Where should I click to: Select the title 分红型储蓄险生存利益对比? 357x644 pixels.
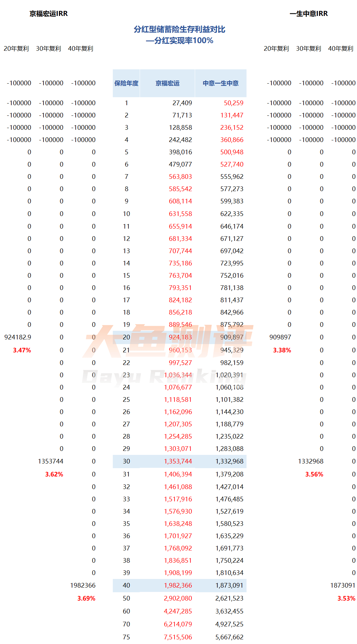(x=179, y=30)
